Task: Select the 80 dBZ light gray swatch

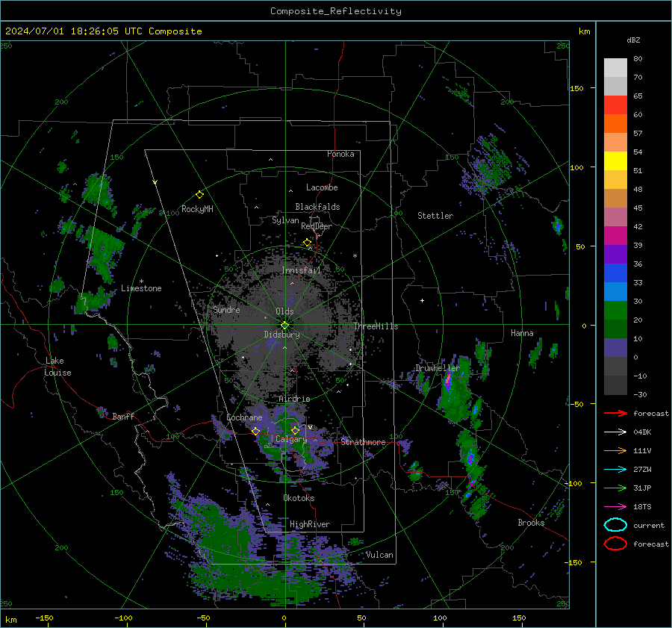Action: tap(615, 67)
